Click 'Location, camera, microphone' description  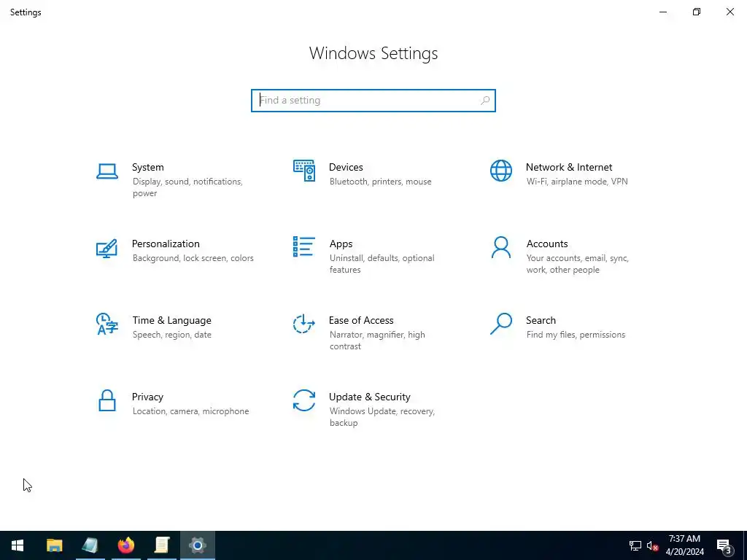click(190, 411)
